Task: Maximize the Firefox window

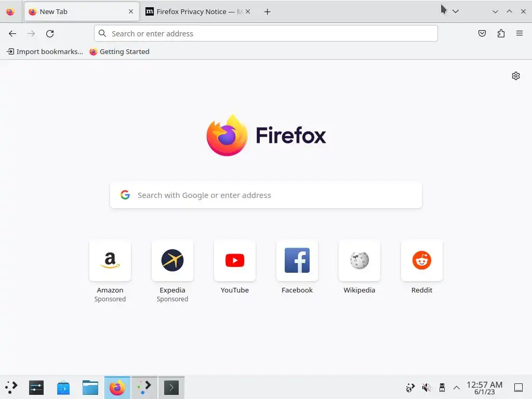Action: 509,11
